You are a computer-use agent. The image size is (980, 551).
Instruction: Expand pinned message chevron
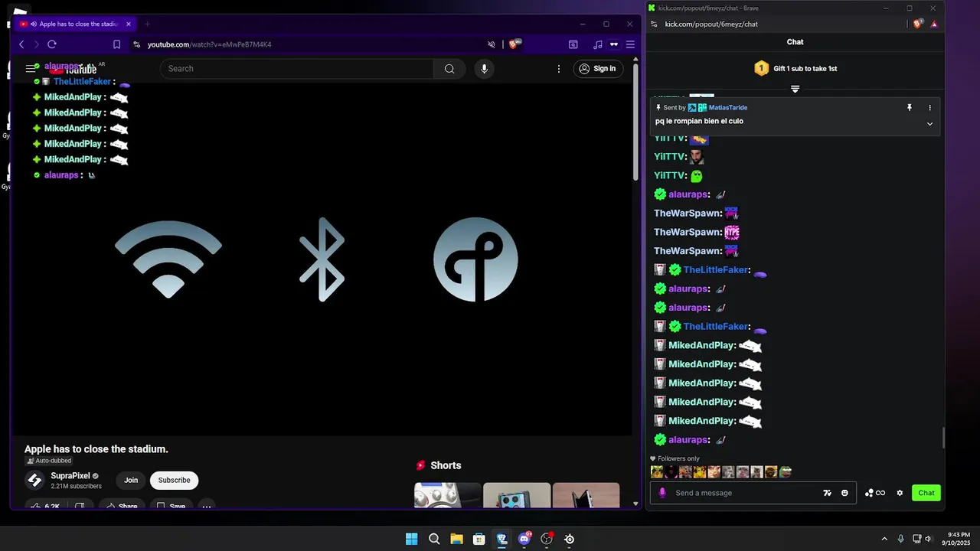click(930, 123)
